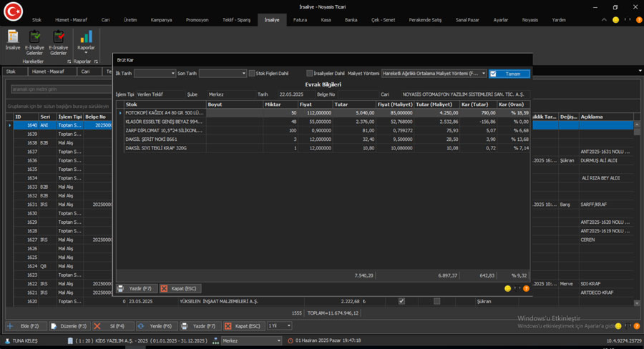
Task: Click the plus icon of Ekle (F2)
Action: (10, 326)
